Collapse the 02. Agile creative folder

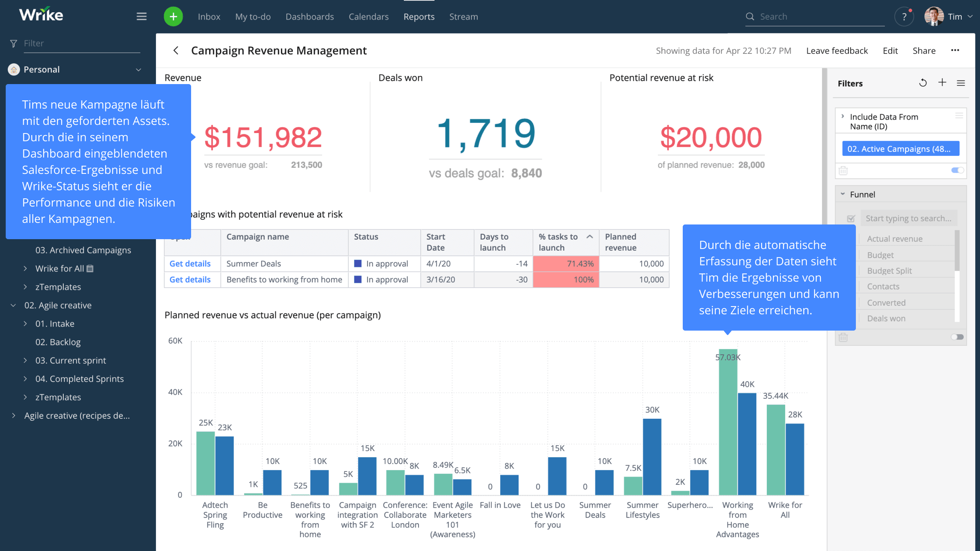tap(13, 305)
